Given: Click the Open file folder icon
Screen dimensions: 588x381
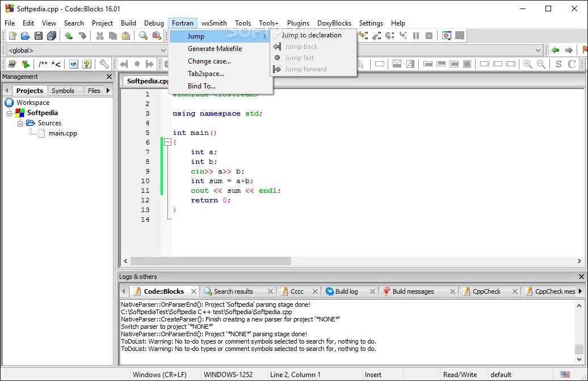Looking at the screenshot, I should point(25,36).
